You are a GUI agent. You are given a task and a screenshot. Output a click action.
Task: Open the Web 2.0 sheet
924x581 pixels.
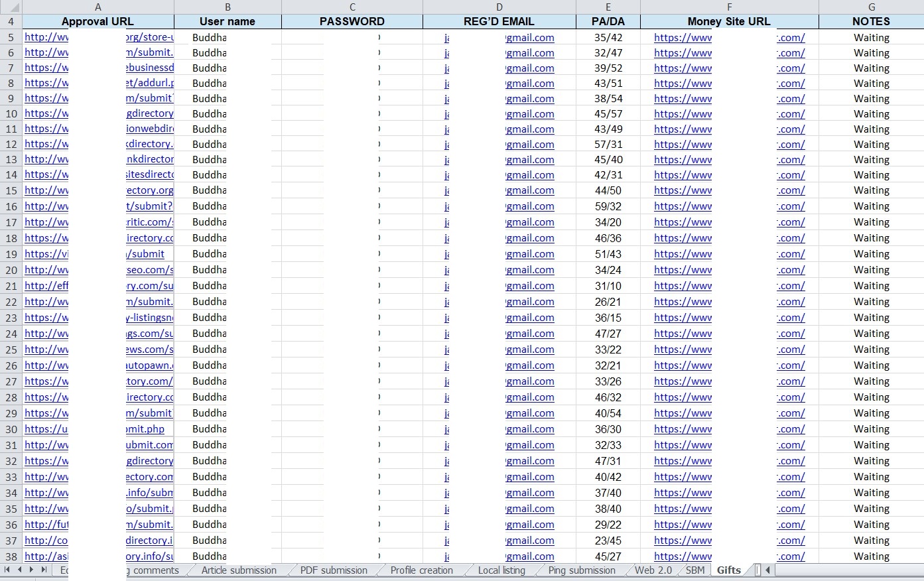[655, 570]
